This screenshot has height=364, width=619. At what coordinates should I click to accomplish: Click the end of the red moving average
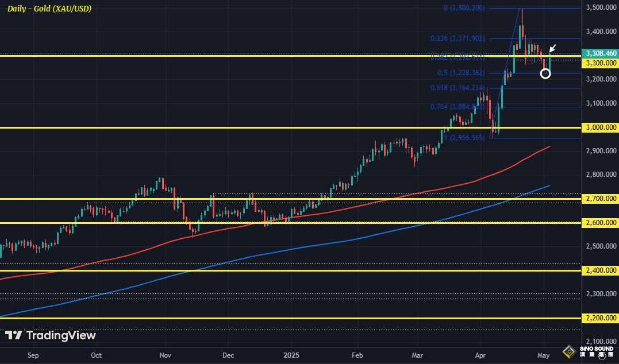[x=549, y=147]
